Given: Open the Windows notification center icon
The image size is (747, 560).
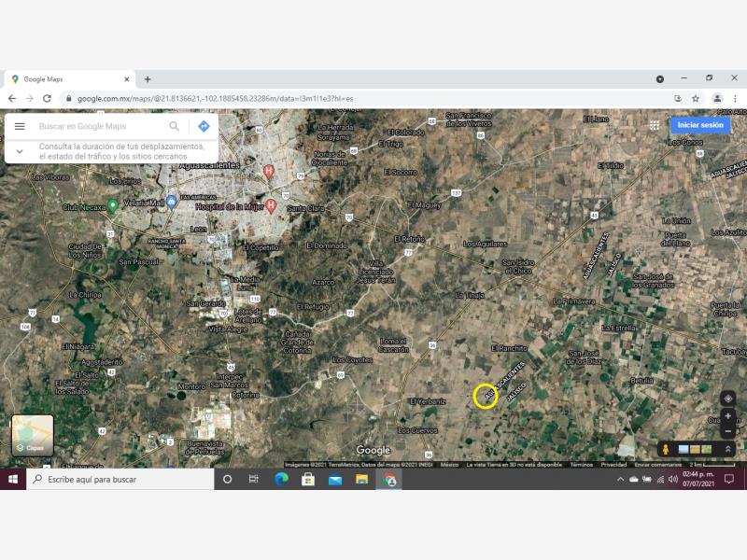Looking at the screenshot, I should [x=729, y=479].
